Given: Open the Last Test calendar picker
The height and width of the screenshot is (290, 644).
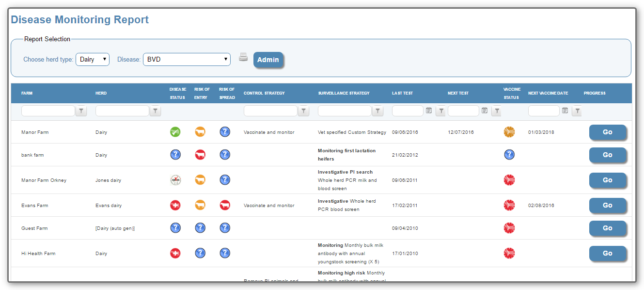Looking at the screenshot, I should [429, 111].
